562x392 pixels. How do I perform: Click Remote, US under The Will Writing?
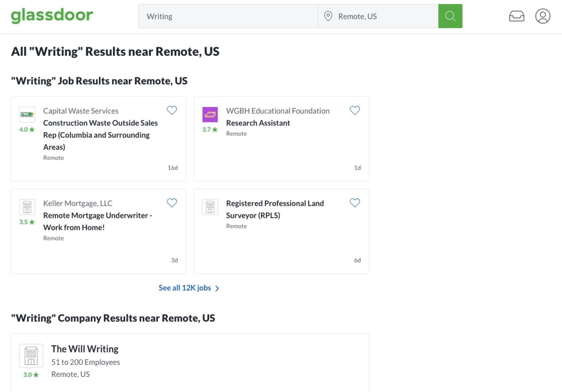71,374
